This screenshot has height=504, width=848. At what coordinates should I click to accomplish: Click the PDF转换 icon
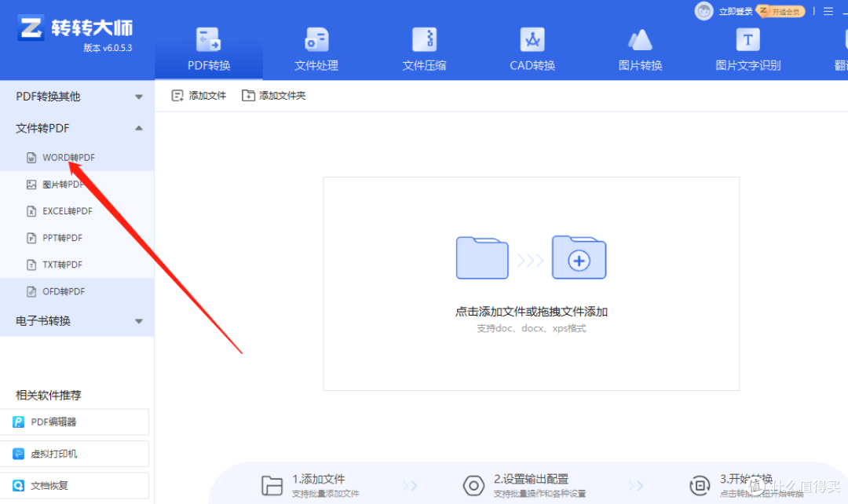click(209, 39)
